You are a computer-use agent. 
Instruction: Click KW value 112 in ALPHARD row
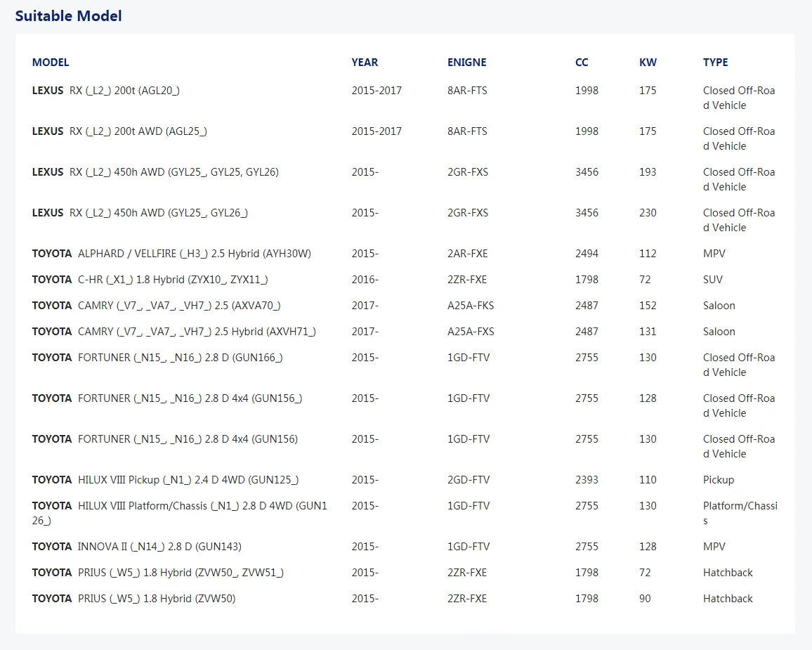coord(648,253)
